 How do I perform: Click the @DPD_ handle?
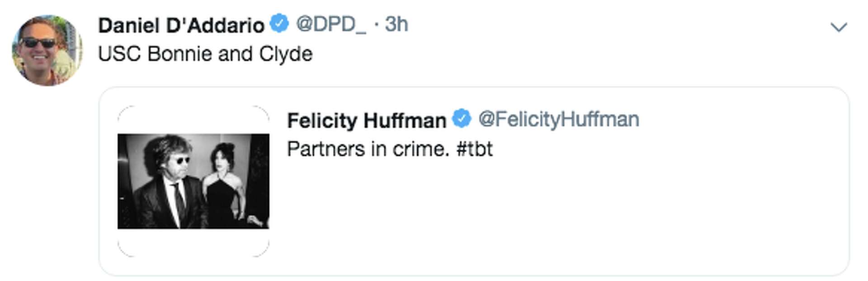(x=330, y=24)
